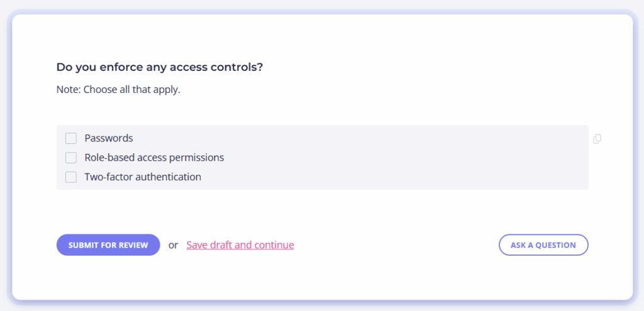
Task: Click the Role-based access permissions label text
Action: tap(155, 158)
